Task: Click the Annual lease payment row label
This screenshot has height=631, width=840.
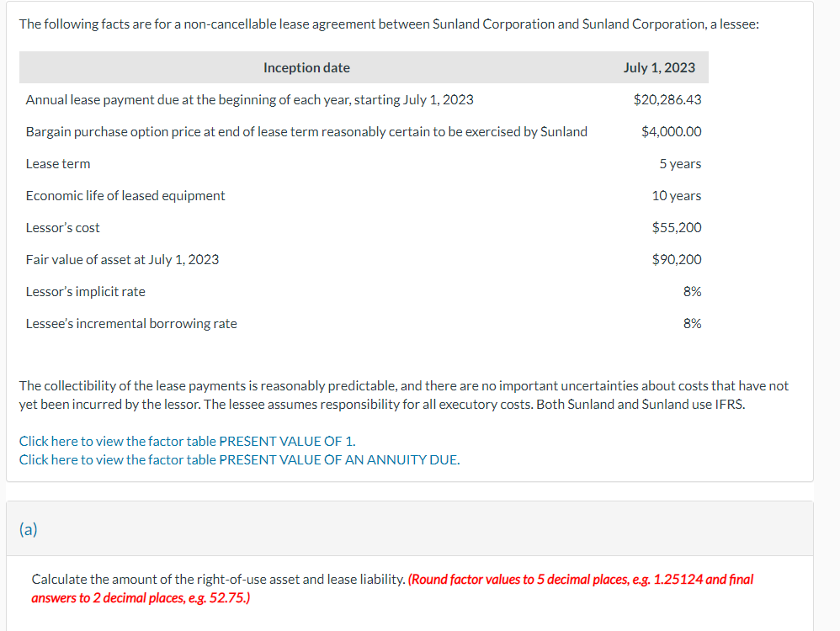Action: (x=250, y=100)
